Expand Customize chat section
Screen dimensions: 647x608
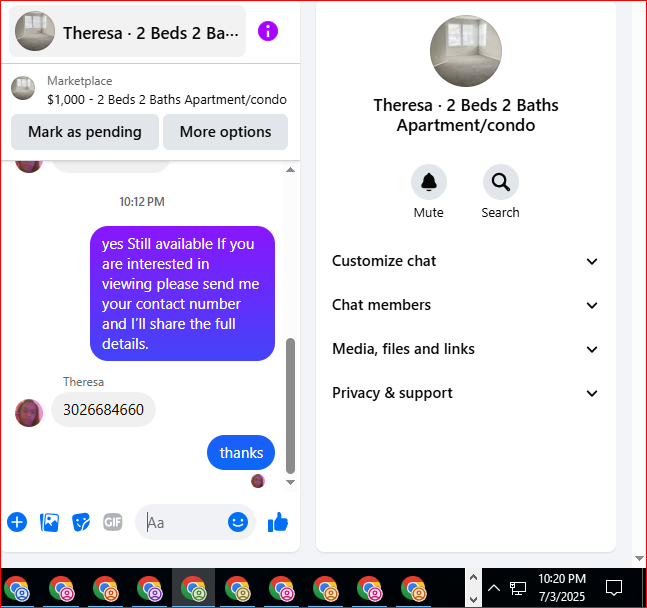(465, 261)
